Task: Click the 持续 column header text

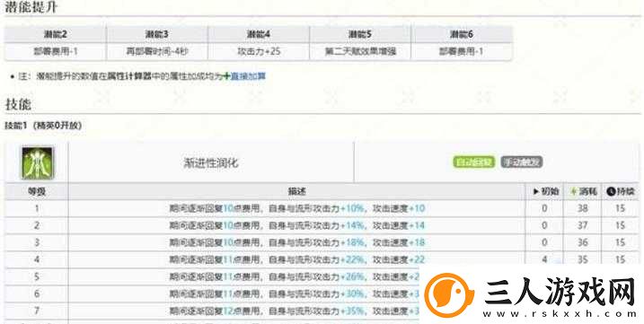Action: (625, 191)
